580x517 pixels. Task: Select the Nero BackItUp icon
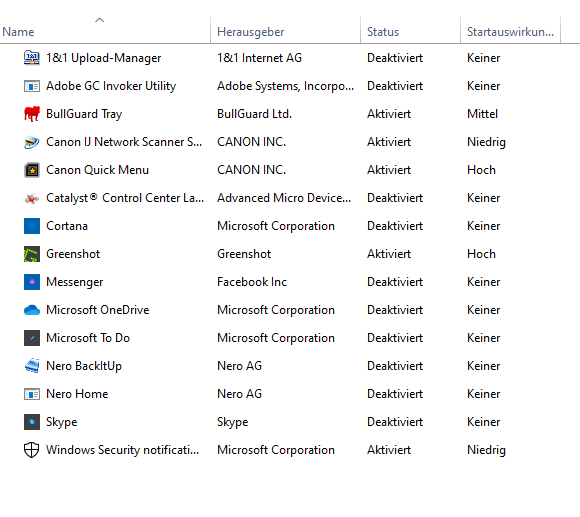coord(32,366)
